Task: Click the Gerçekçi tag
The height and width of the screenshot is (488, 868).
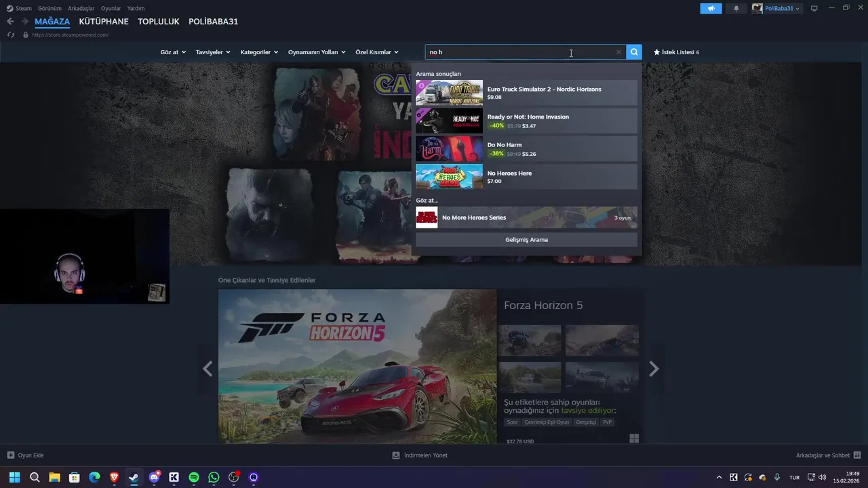Action: [586, 422]
